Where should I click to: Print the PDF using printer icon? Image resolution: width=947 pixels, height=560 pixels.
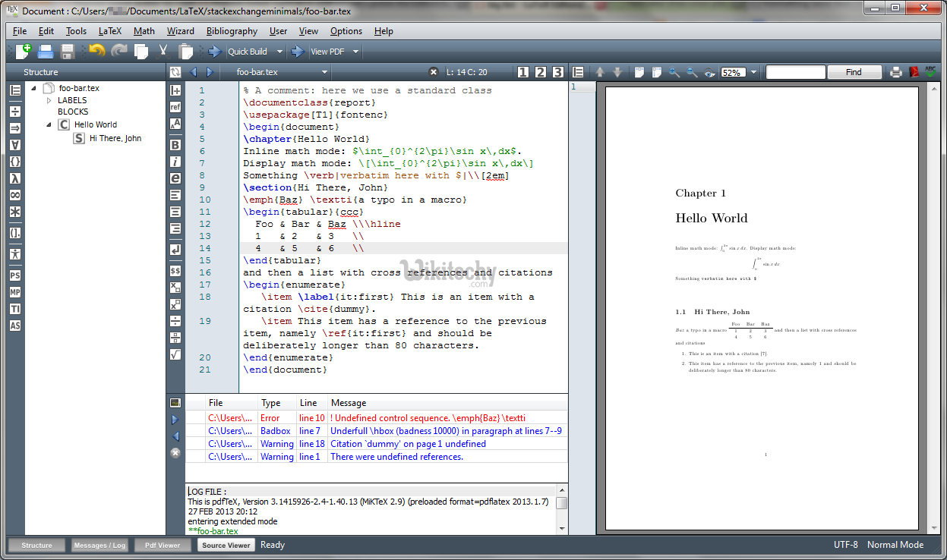pyautogui.click(x=896, y=72)
